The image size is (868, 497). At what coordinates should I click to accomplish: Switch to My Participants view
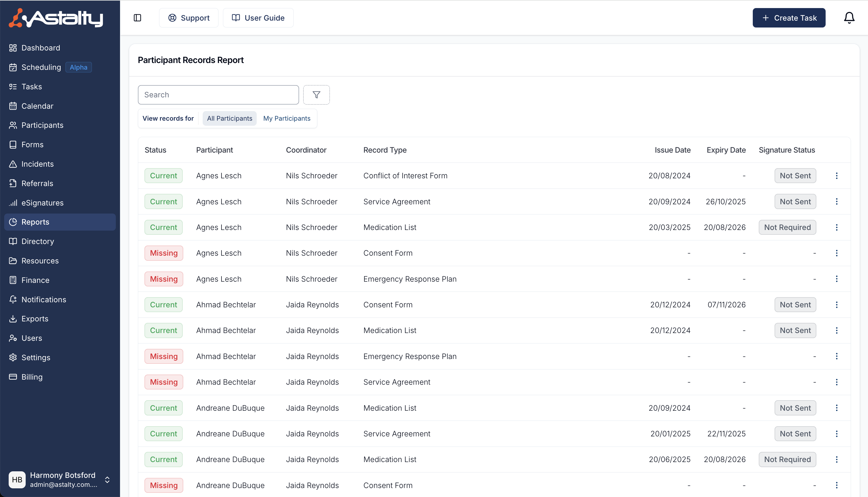pos(287,119)
